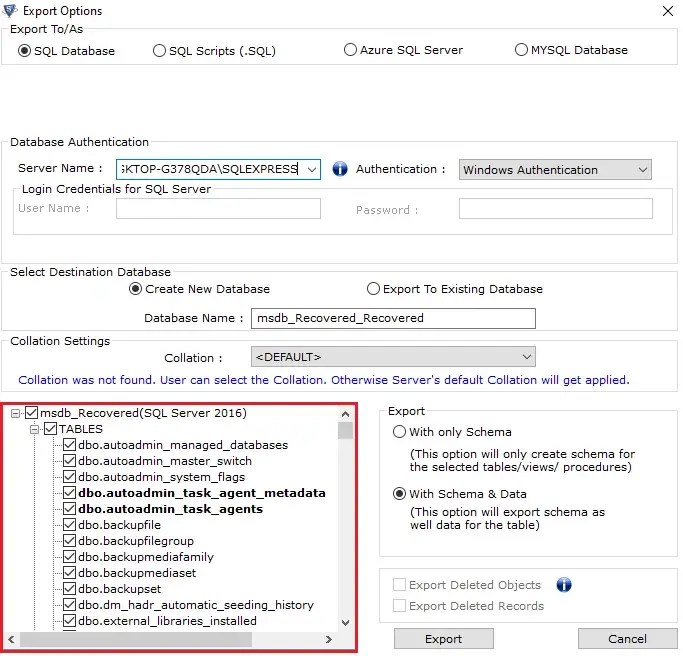Uncheck dbo.backupset checkbox
683x656 pixels.
[70, 588]
